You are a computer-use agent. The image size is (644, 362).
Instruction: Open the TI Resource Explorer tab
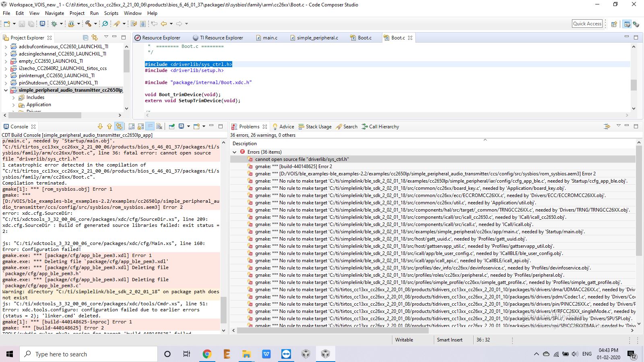click(218, 38)
